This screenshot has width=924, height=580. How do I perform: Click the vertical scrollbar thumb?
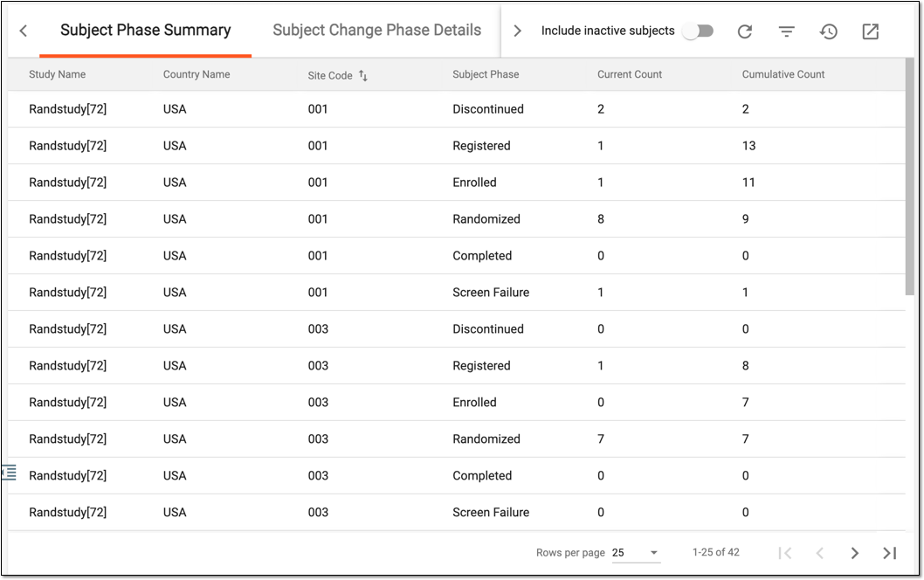pyautogui.click(x=910, y=176)
